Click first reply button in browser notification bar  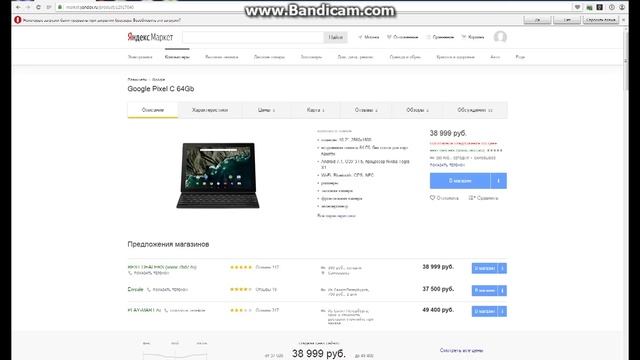click(537, 20)
